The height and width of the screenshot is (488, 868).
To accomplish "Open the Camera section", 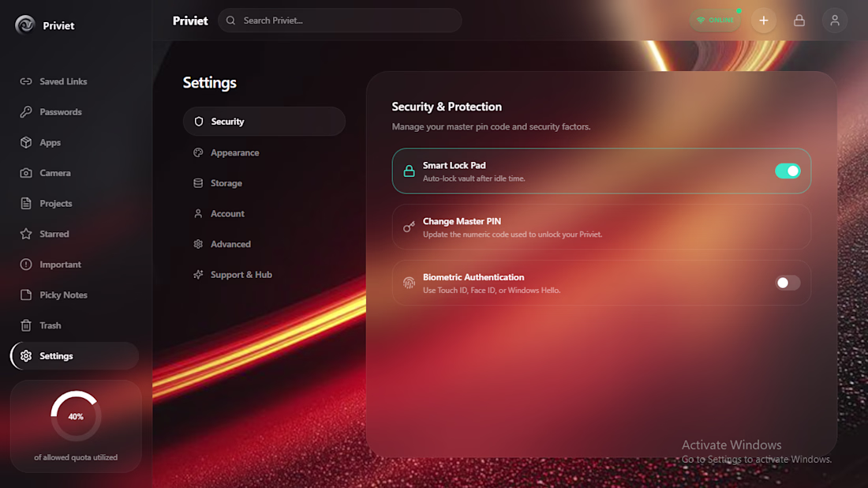I will (74, 173).
